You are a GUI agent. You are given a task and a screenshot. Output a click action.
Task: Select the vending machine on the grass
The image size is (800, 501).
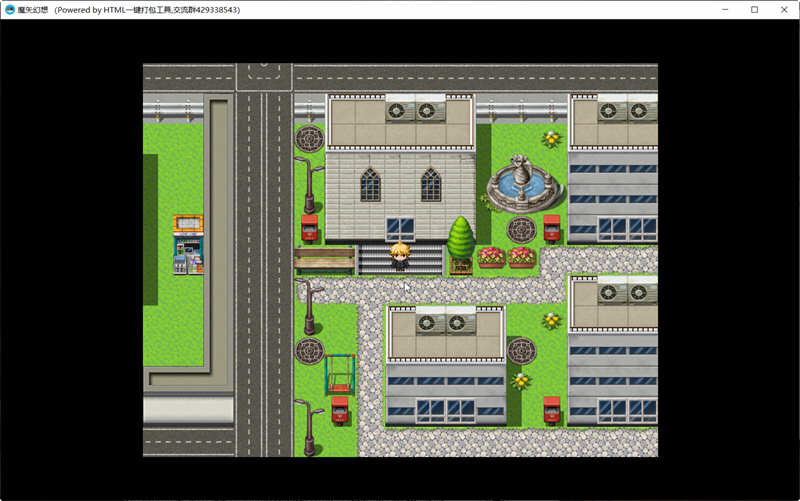click(187, 245)
